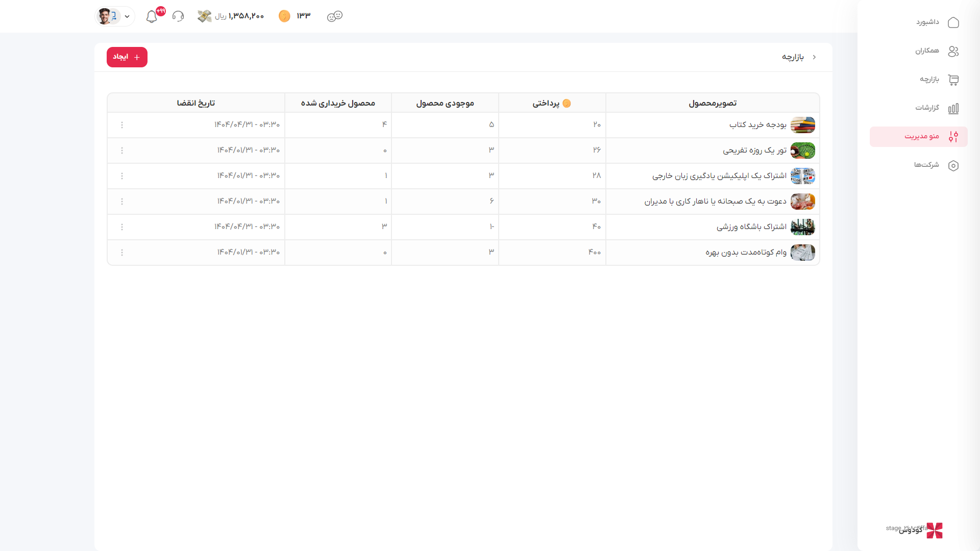The height and width of the screenshot is (551, 980).
Task: Click expiry date of اشتراک باشگاه ورزشی row
Action: [247, 227]
